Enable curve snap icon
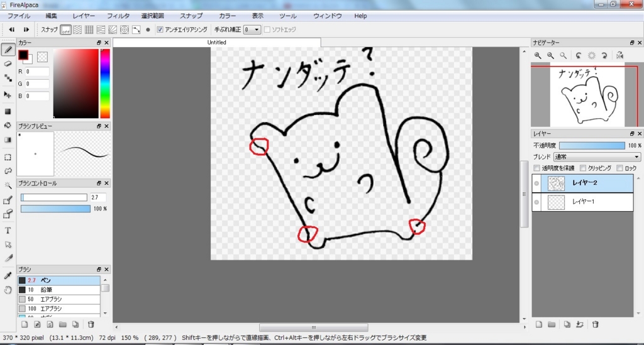 (136, 30)
